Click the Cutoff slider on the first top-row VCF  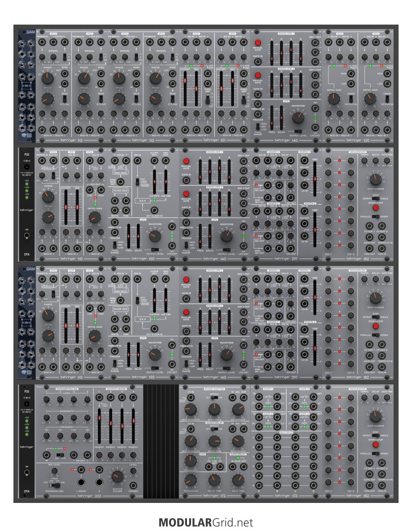tap(185, 88)
